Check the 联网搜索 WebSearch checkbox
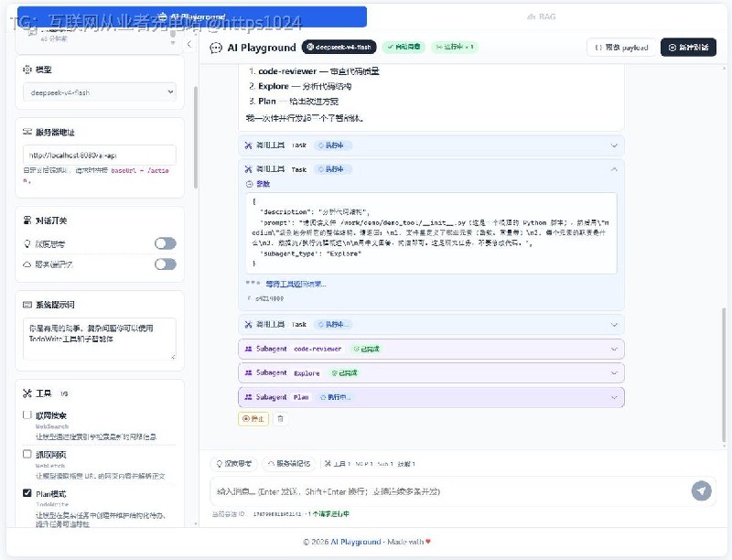The image size is (732, 560). click(27, 415)
